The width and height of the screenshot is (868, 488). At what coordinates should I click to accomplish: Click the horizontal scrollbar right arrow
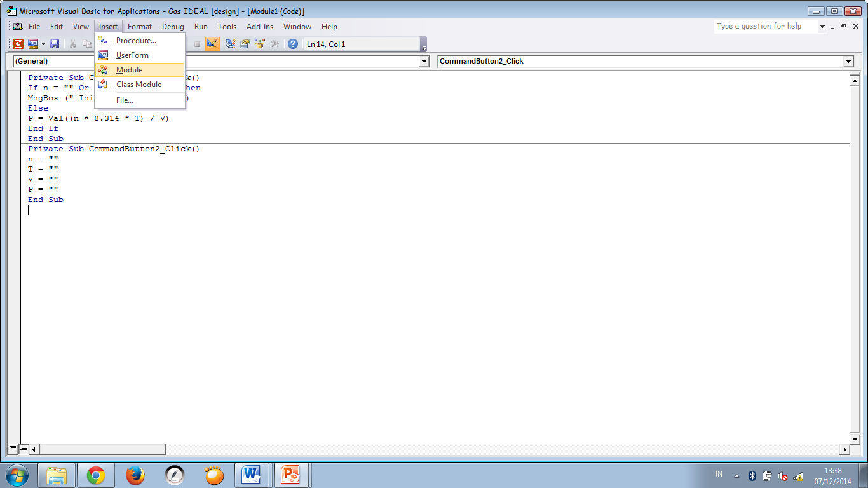[845, 449]
